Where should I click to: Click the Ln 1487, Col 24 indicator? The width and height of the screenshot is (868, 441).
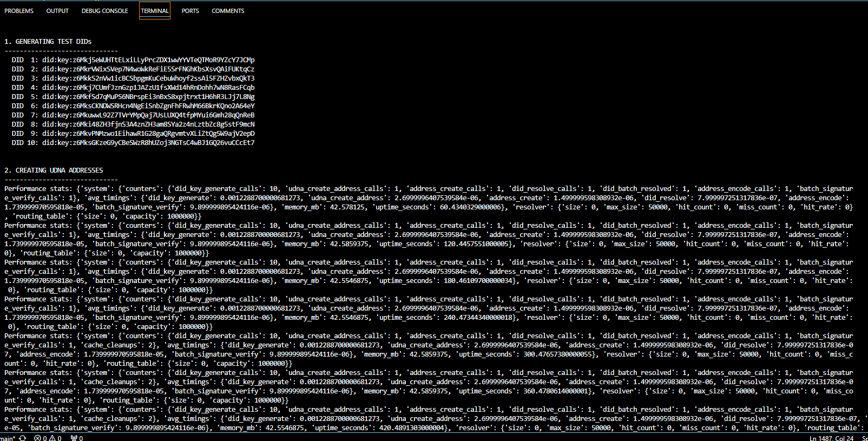pos(831,438)
